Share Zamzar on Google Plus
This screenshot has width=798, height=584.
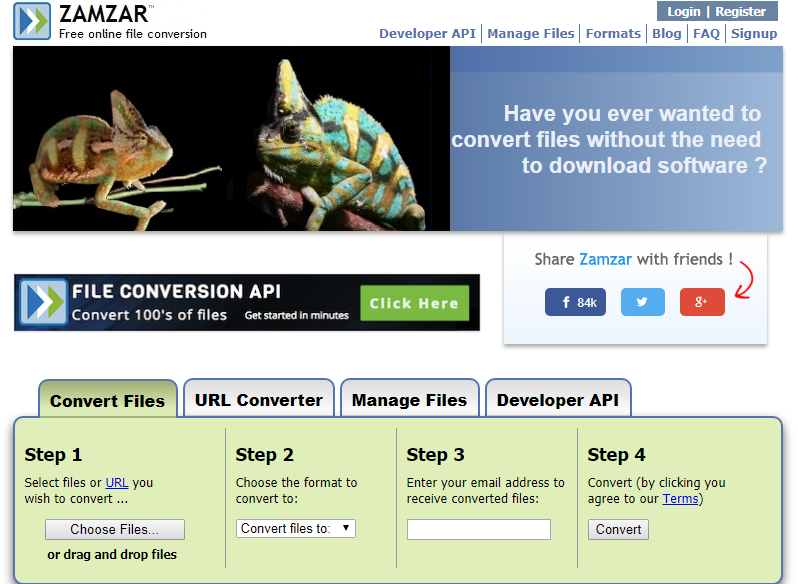click(702, 302)
